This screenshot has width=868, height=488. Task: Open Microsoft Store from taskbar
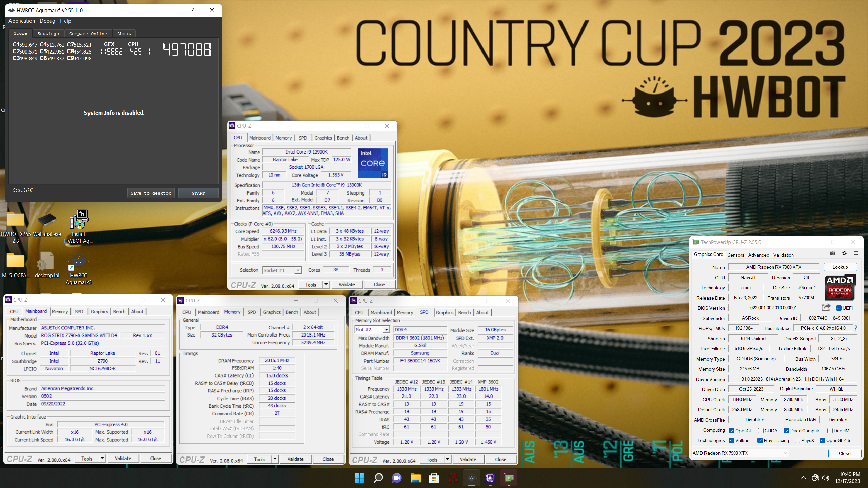coord(434,478)
